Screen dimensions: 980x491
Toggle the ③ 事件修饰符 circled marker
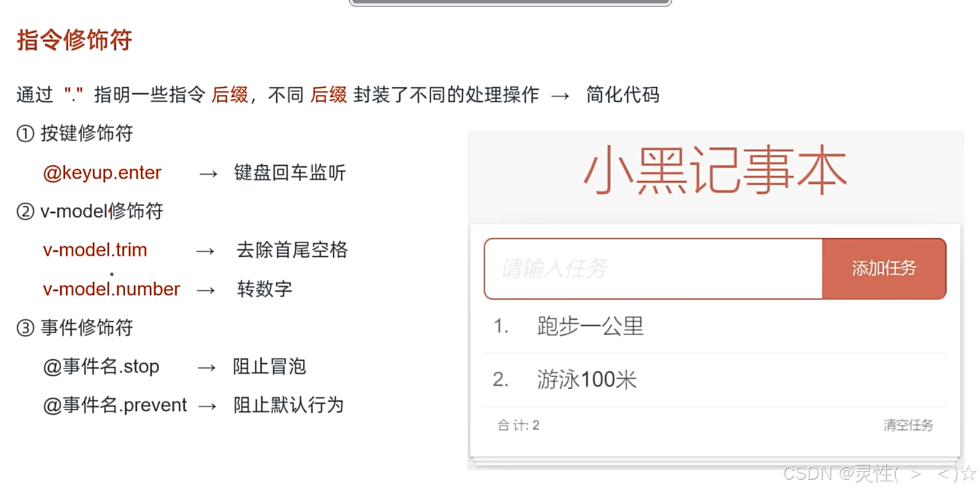coord(24,328)
